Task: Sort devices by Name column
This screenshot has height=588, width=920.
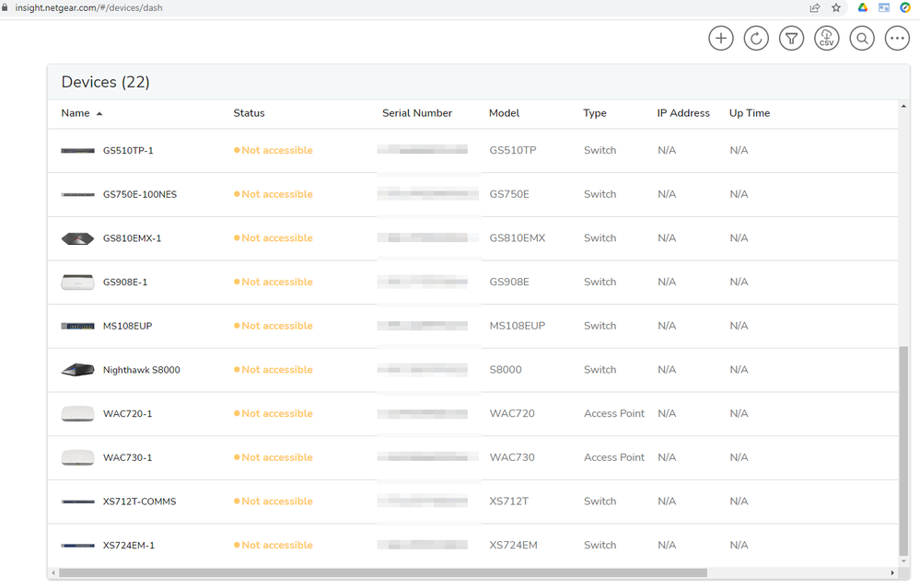Action: [x=76, y=113]
